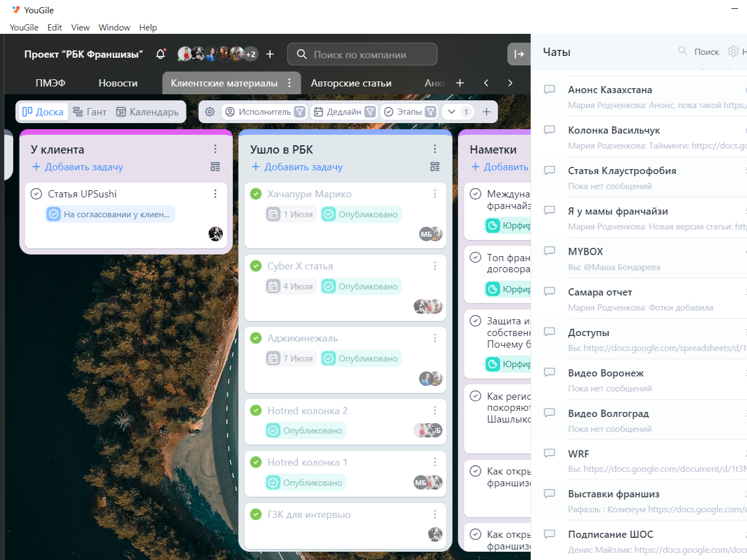Open the View menu
The image size is (747, 560).
pos(80,27)
